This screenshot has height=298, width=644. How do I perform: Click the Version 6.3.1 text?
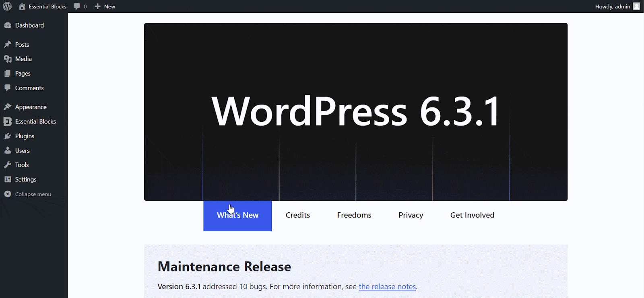179,287
